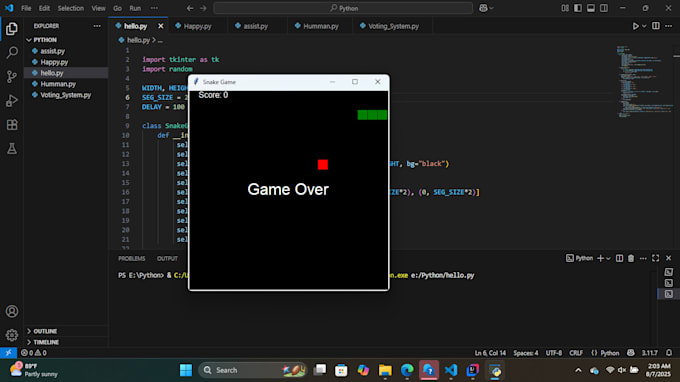
Task: Open editor More Actions ellipsis
Action: point(668,26)
